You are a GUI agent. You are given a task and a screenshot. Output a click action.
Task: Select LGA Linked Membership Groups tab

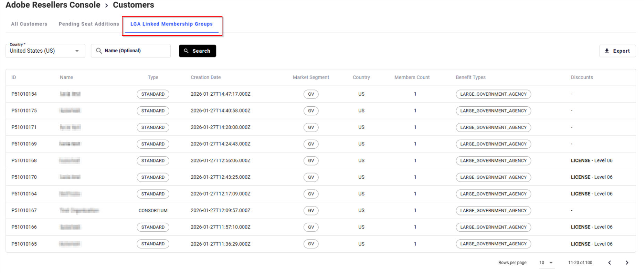171,24
